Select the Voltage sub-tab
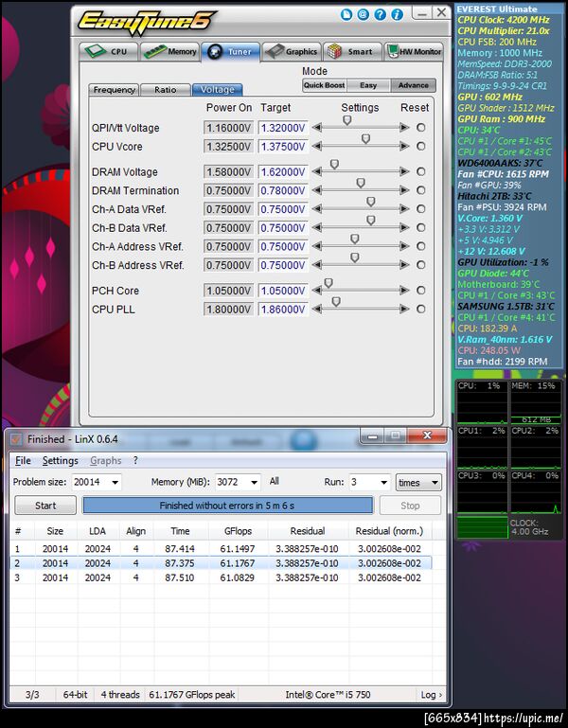568x728 pixels. pyautogui.click(x=217, y=90)
